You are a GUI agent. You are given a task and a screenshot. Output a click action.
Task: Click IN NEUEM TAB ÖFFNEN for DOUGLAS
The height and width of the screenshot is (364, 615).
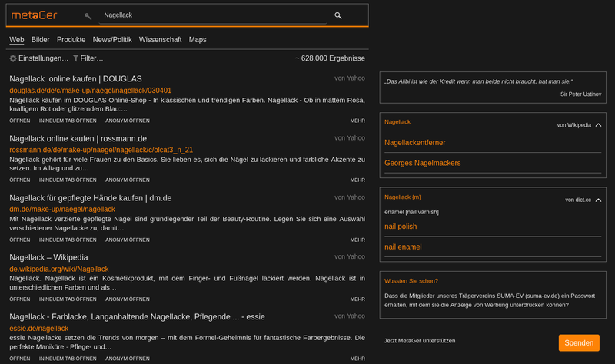tap(68, 121)
